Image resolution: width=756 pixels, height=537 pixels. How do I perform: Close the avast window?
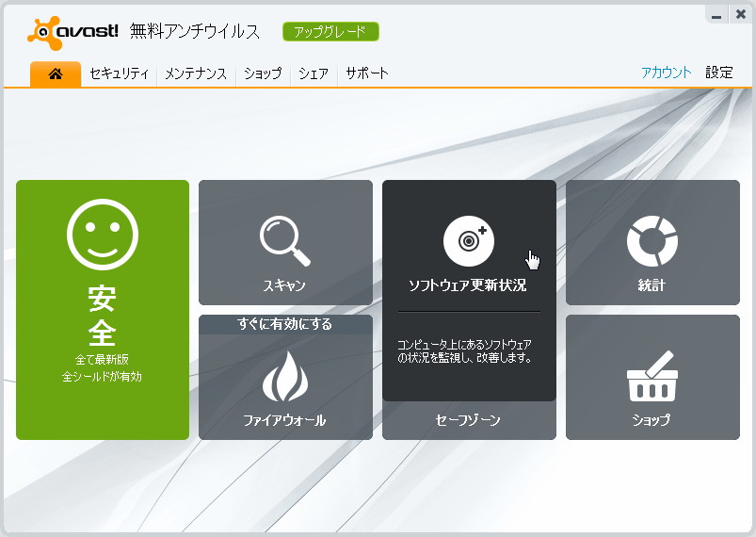click(741, 15)
